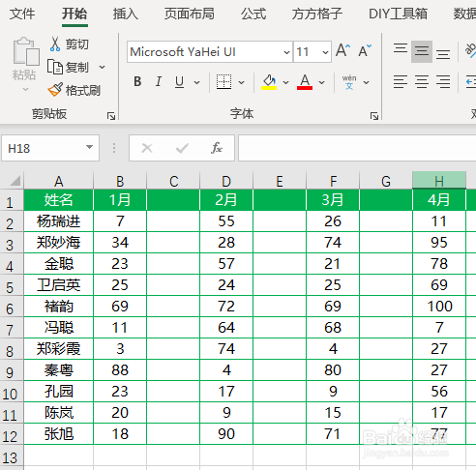Click the wén phonetic guide icon
The image size is (476, 470).
coord(349,82)
